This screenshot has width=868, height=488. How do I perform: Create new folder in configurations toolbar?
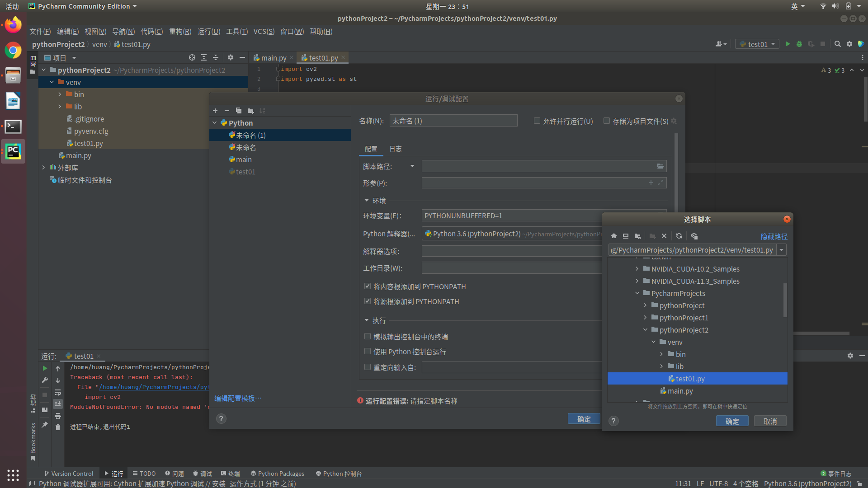tap(250, 111)
